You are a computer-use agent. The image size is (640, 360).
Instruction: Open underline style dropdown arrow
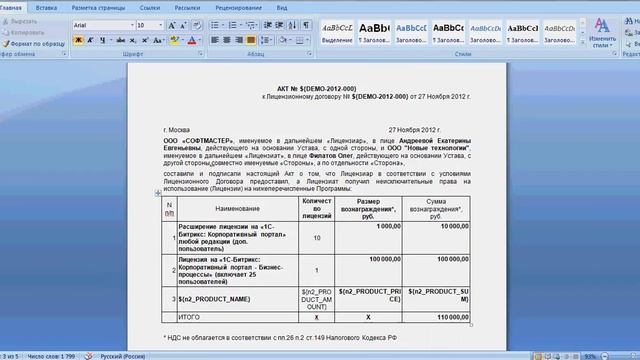111,40
